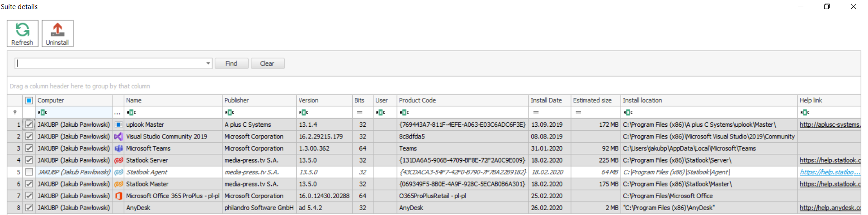Open Name column filter condition icon
The width and height of the screenshot is (868, 215).
pos(131,112)
